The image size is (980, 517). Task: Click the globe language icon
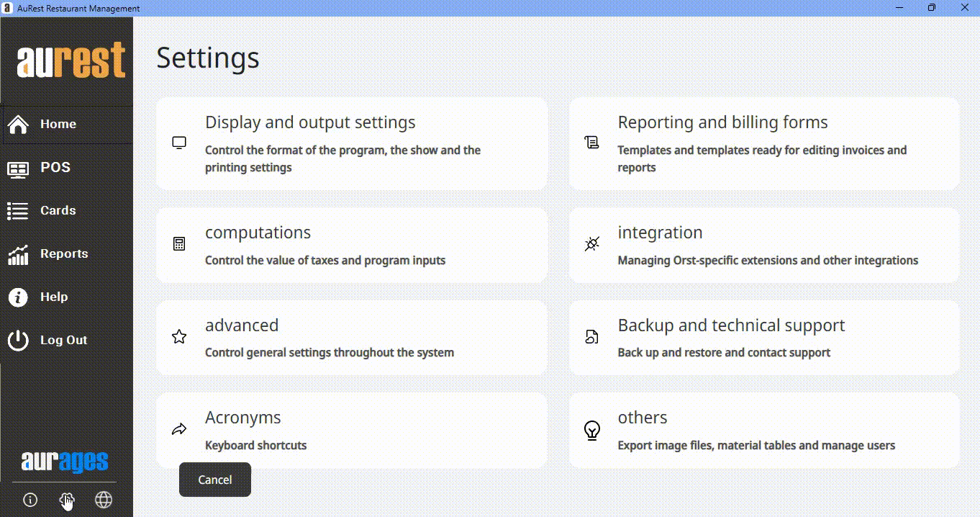point(104,500)
